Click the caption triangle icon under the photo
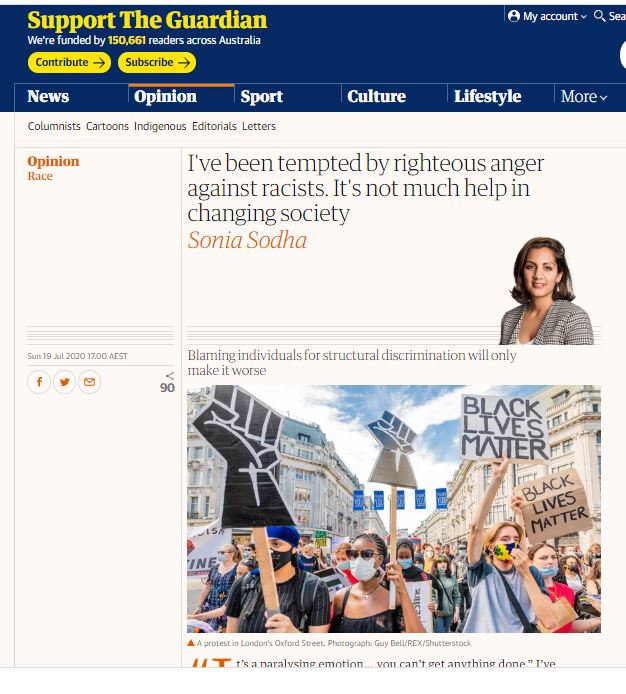 tap(191, 643)
